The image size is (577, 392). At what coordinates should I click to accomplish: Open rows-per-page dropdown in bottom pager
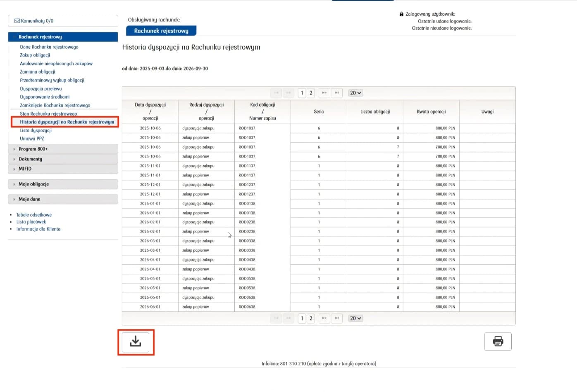click(x=355, y=318)
